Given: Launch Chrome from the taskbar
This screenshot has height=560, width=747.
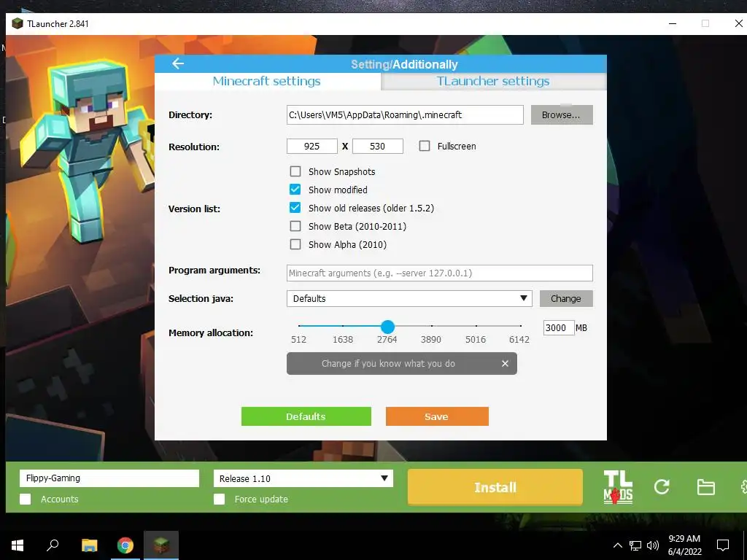Looking at the screenshot, I should coord(125,545).
